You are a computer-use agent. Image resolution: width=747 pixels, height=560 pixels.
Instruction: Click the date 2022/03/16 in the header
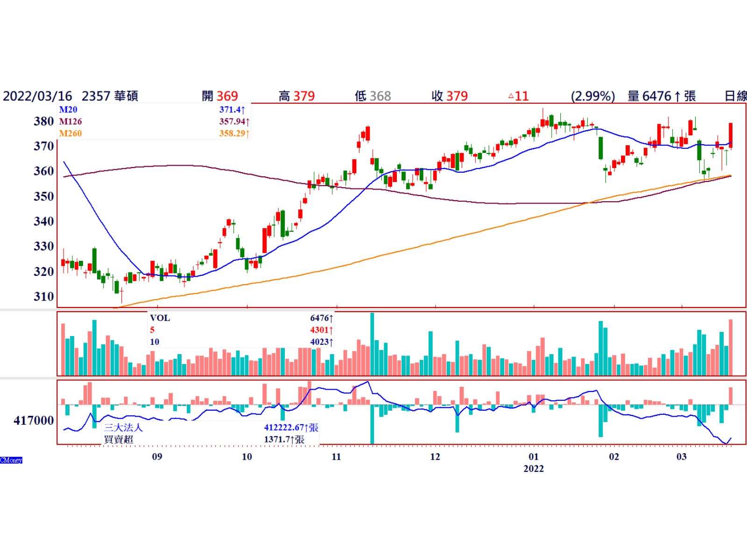coord(38,96)
